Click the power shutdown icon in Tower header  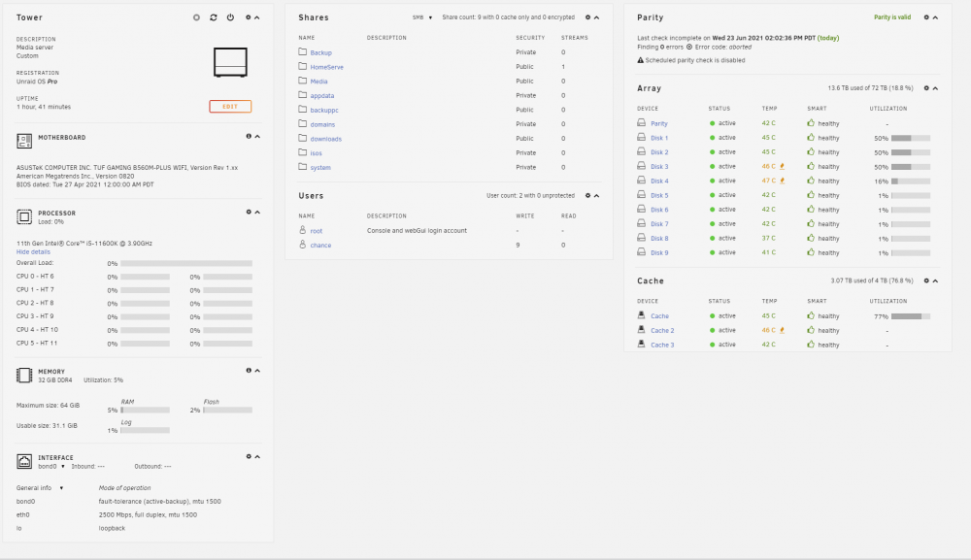[230, 17]
